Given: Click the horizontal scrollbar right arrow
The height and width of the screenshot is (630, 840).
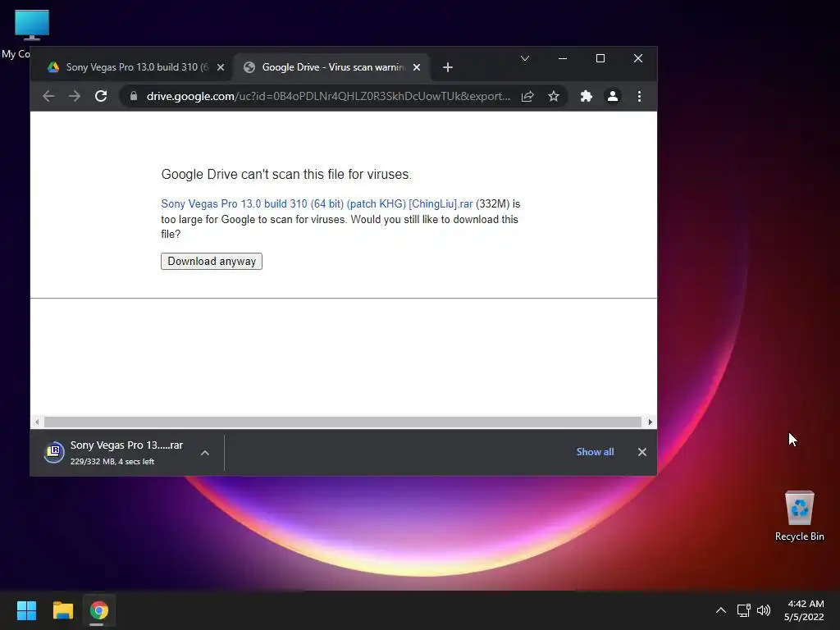Looking at the screenshot, I should 651,422.
